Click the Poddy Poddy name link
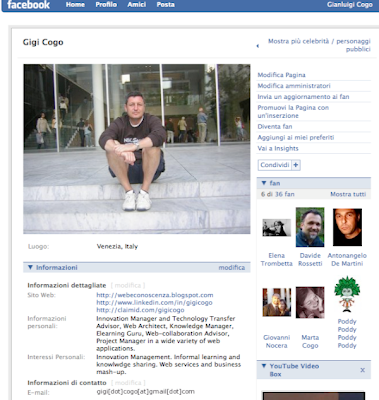The width and height of the screenshot is (379, 400). (x=347, y=333)
